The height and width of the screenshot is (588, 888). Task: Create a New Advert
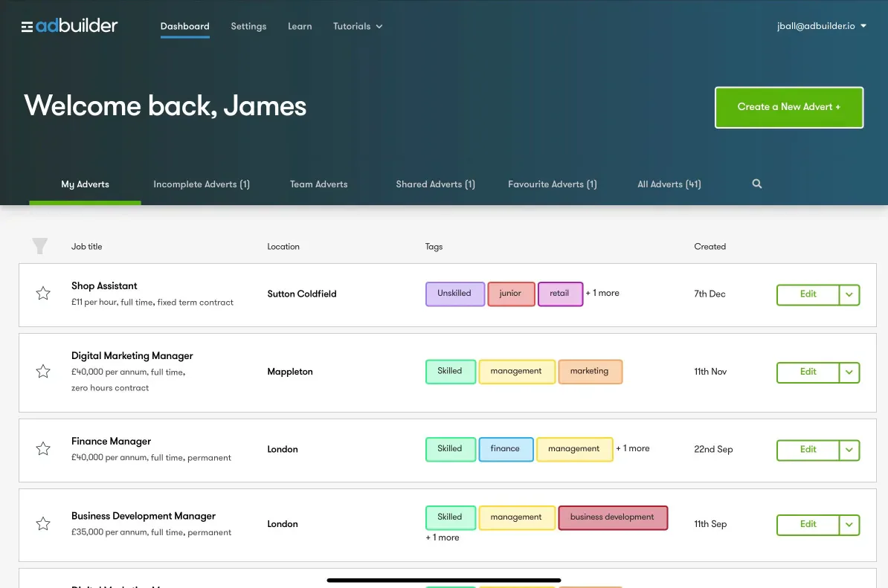(788, 106)
